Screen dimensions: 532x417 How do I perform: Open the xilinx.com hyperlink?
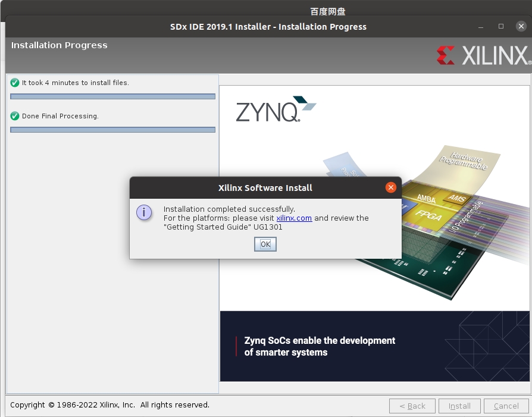point(294,218)
